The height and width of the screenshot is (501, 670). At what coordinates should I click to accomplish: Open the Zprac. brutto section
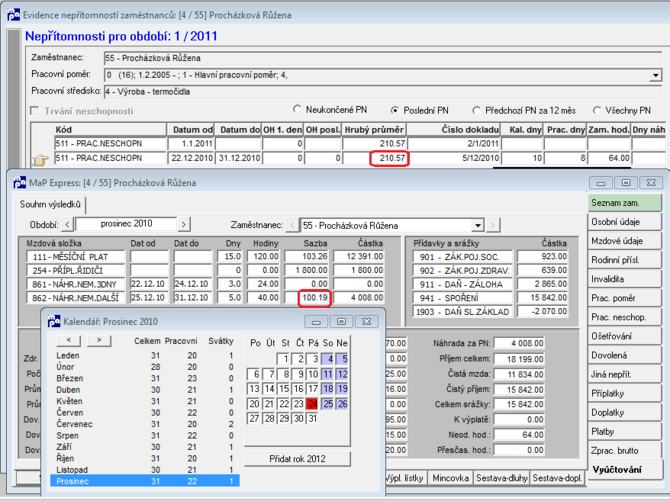tap(624, 451)
